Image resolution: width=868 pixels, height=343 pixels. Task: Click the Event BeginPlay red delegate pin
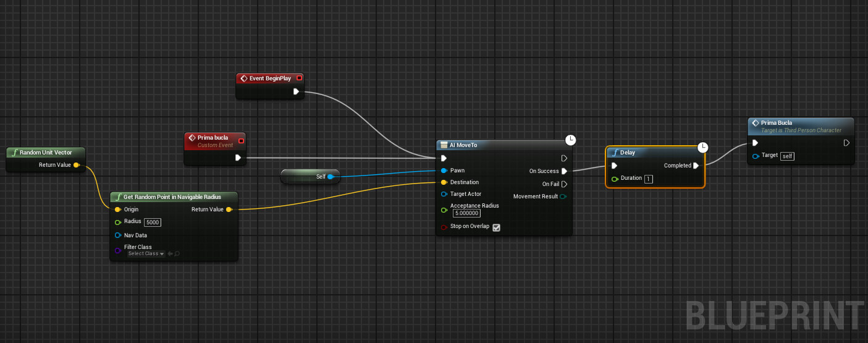coord(300,78)
